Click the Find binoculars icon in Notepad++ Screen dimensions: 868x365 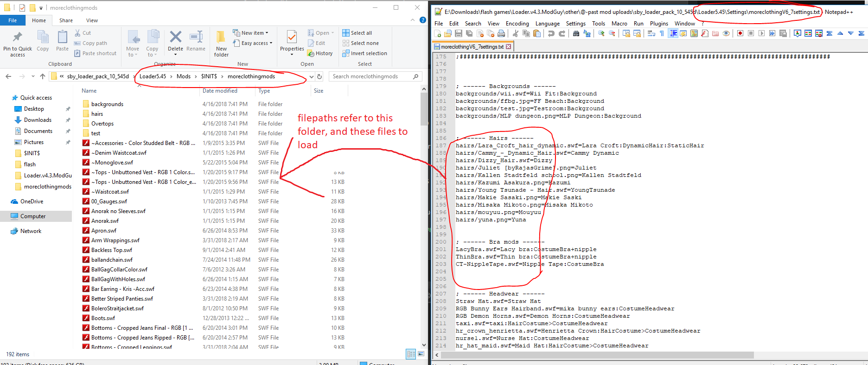coord(576,33)
